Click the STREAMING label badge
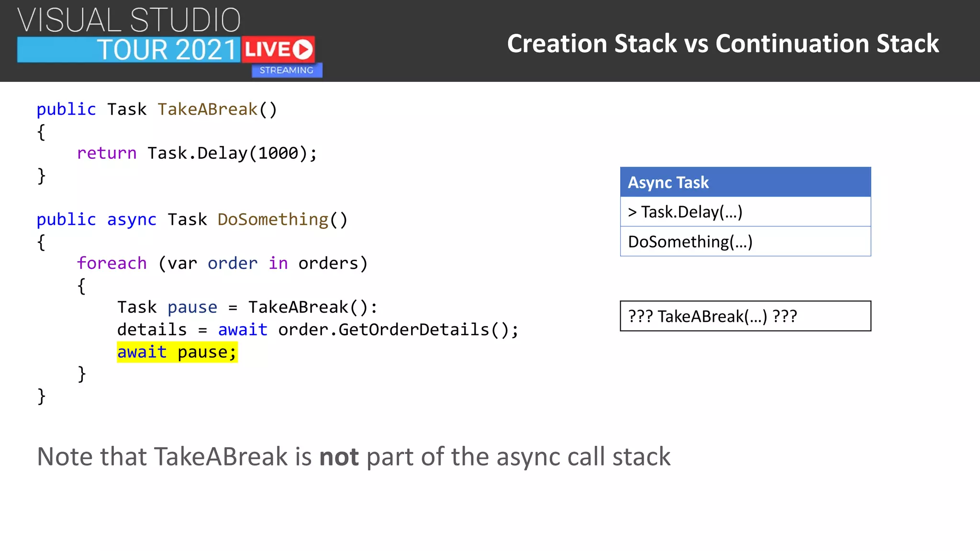Viewport: 980px width, 551px height. pos(287,70)
